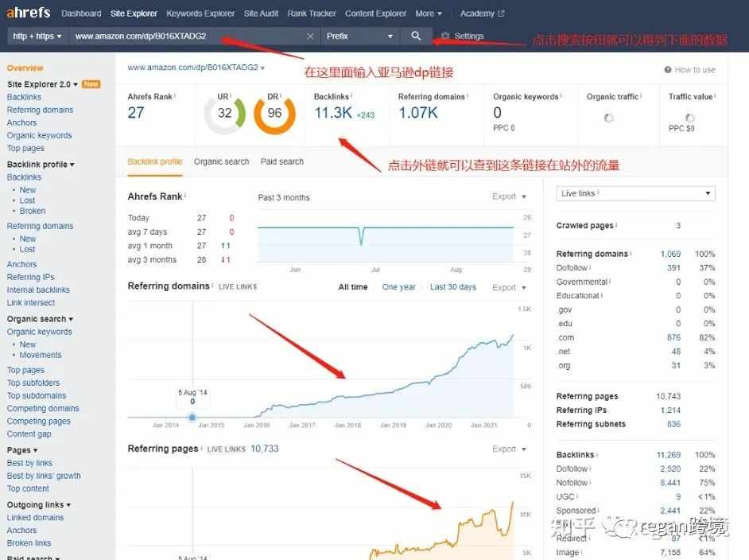This screenshot has width=749, height=560.
Task: Open Content gap in sidebar
Action: pyautogui.click(x=29, y=434)
